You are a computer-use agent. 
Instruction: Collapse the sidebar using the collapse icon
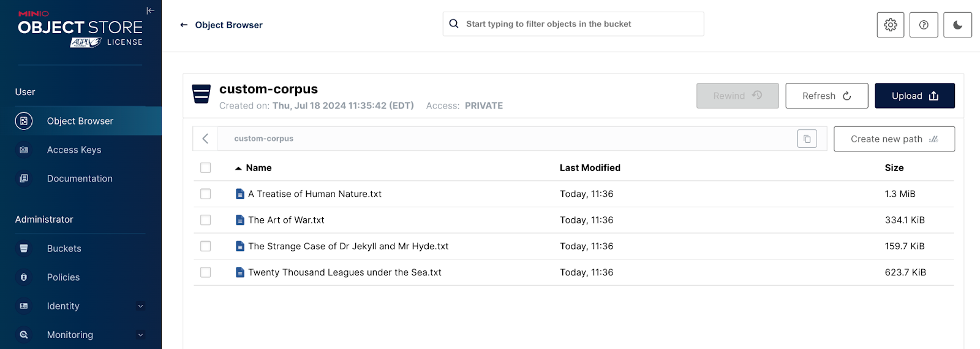pos(150,10)
